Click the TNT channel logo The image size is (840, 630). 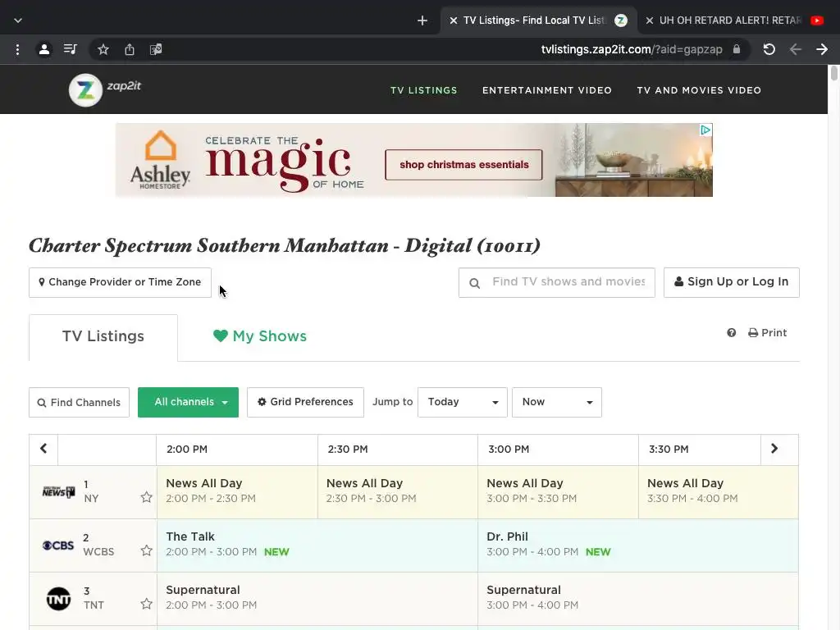click(58, 599)
